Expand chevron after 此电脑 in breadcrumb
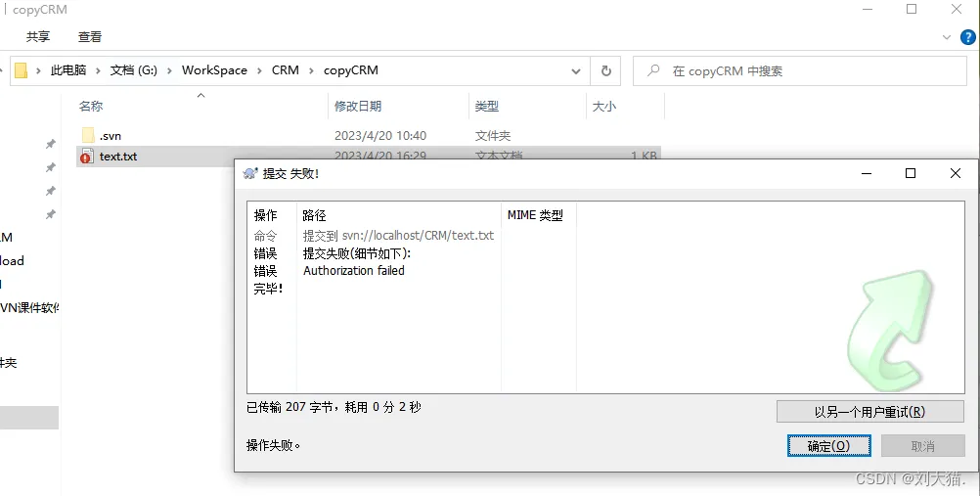This screenshot has width=980, height=496. pyautogui.click(x=98, y=70)
